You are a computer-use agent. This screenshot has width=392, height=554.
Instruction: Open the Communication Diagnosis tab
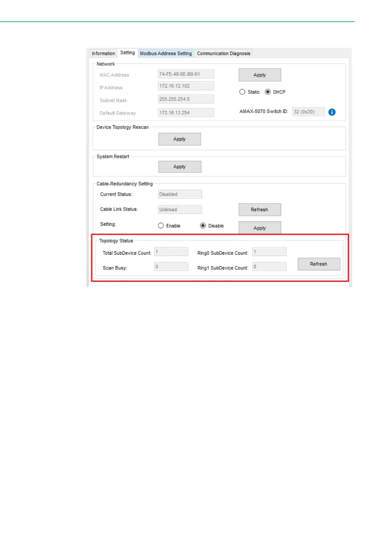point(223,53)
